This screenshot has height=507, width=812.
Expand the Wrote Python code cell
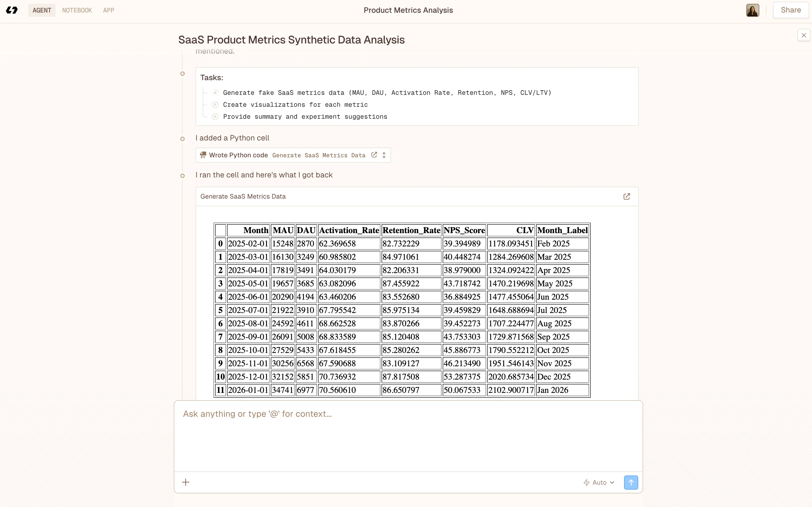click(x=384, y=155)
